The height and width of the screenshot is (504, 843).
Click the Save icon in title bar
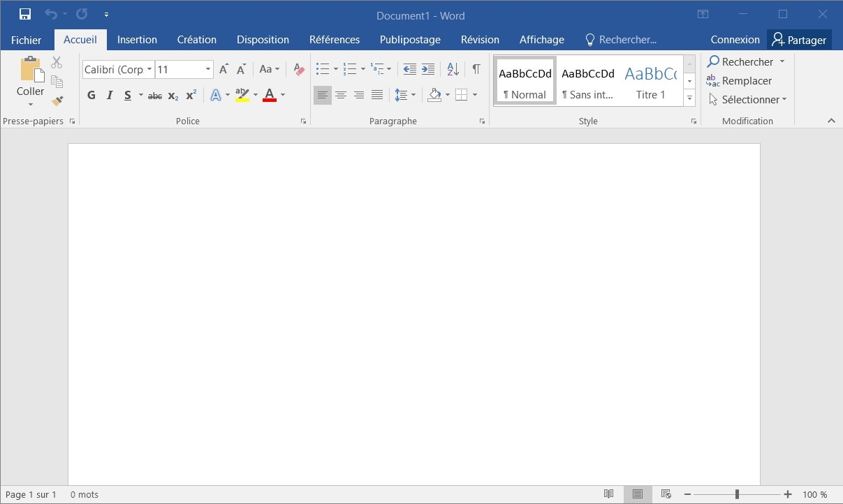(25, 15)
